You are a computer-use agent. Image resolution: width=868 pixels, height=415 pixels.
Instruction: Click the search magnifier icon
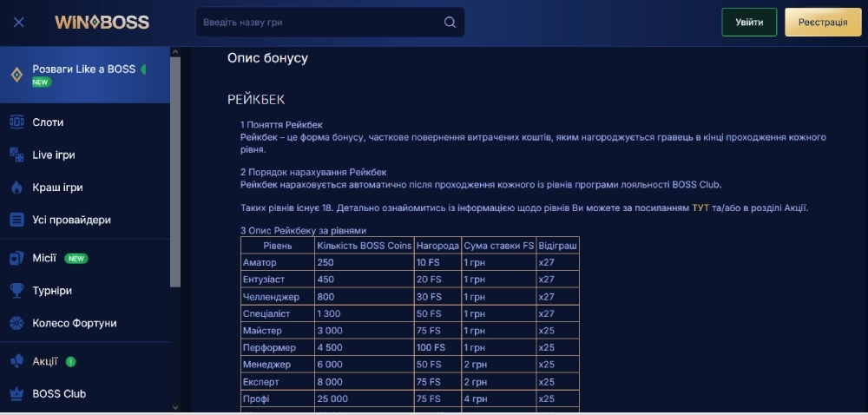[x=450, y=23]
